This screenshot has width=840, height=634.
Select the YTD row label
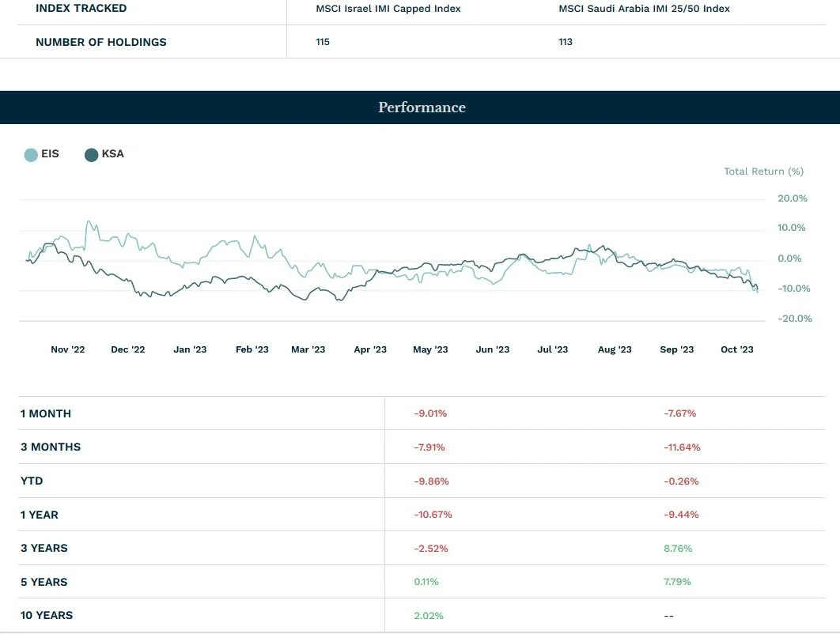32,481
